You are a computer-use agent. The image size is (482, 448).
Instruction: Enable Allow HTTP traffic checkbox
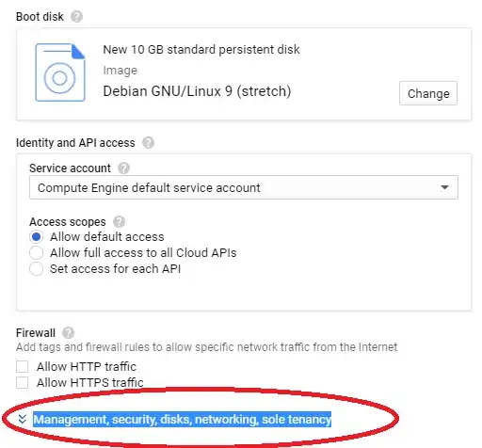click(x=22, y=366)
